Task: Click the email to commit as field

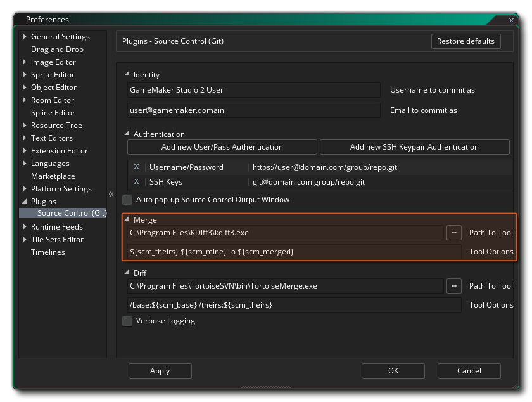Action: pyautogui.click(x=253, y=110)
